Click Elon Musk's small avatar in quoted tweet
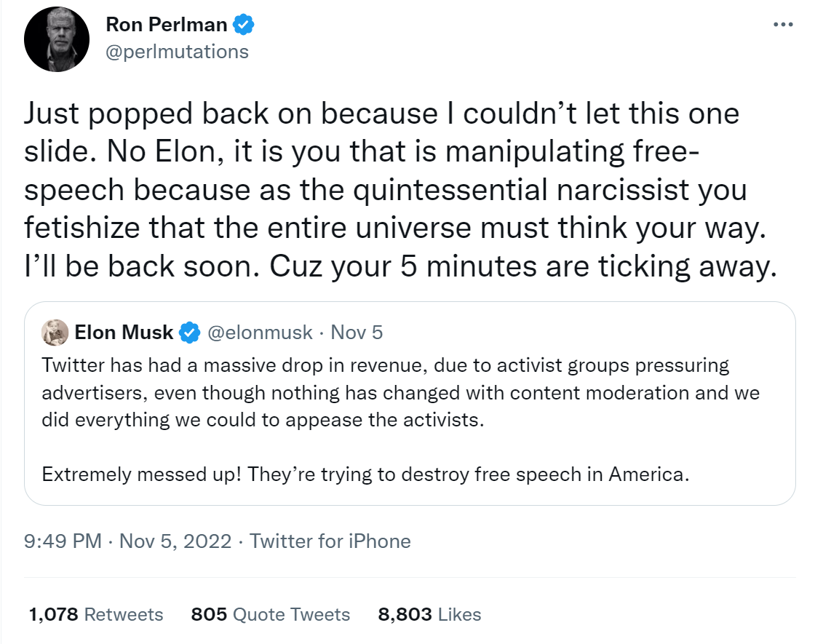 (56, 333)
